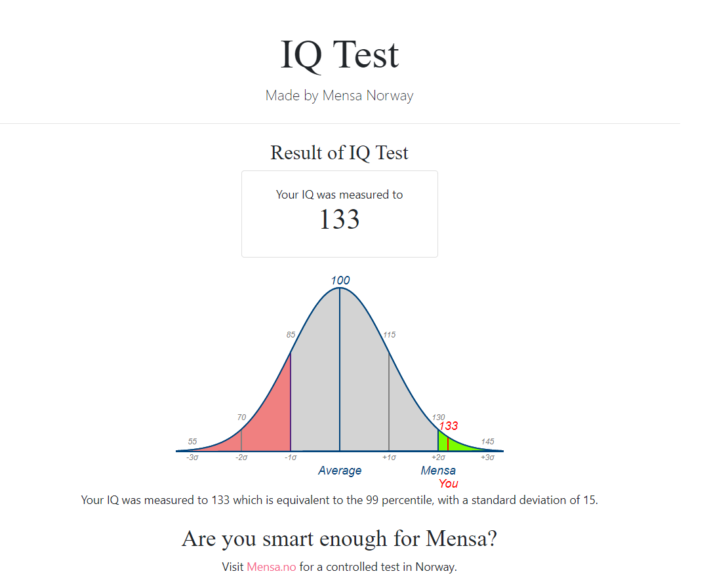Screen dimensions: 728x582
Task: Click the 85 label on the curve
Action: click(x=291, y=335)
